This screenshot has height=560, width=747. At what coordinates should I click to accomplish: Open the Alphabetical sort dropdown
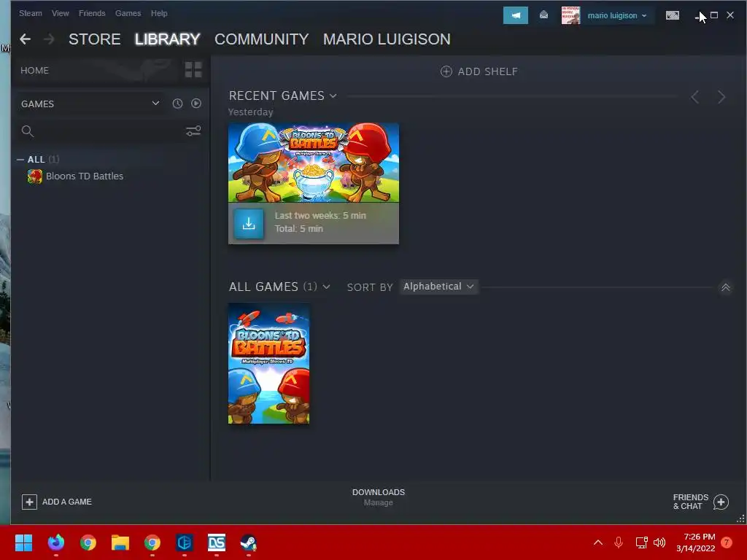pyautogui.click(x=438, y=287)
